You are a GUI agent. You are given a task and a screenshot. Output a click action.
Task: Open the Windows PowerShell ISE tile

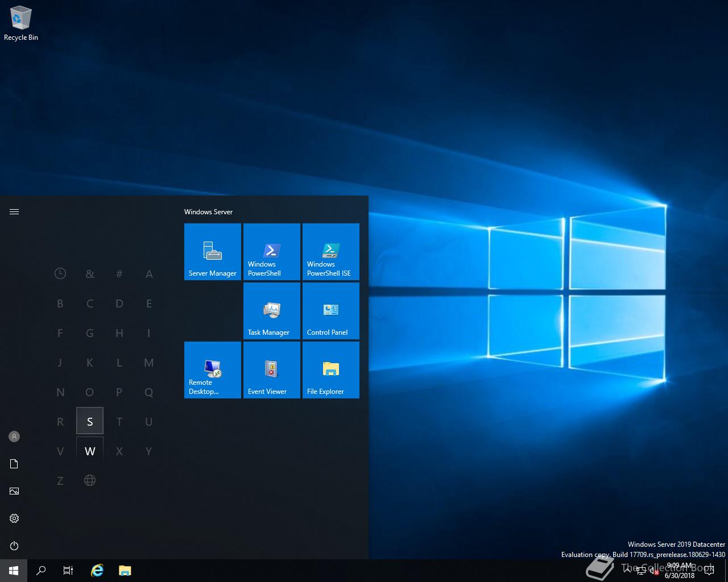331,252
